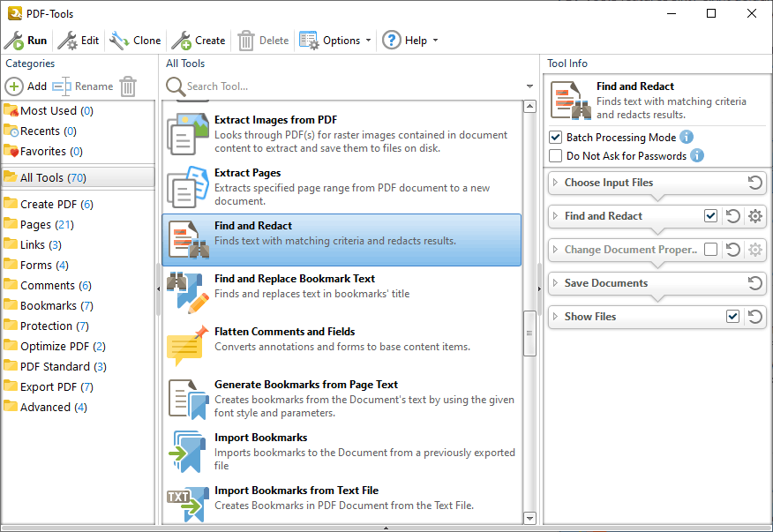Click the Find and Redact icon in Tool Info header
The height and width of the screenshot is (532, 773).
(x=570, y=101)
